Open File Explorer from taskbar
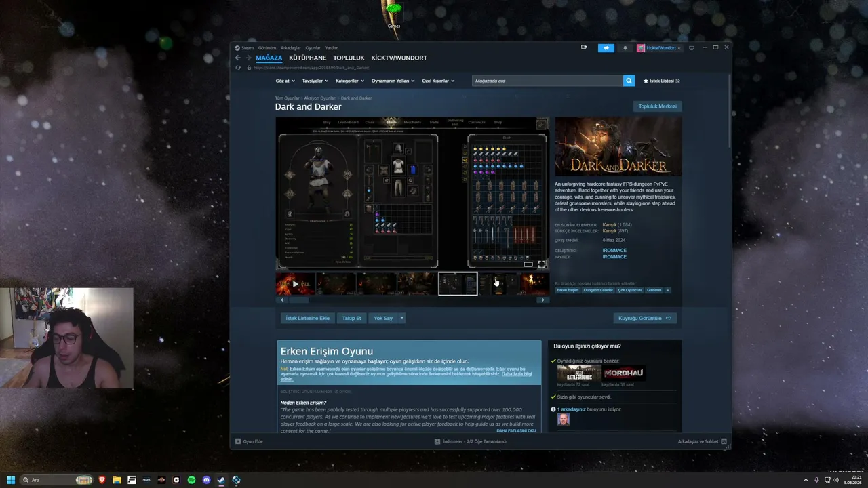This screenshot has height=488, width=868. [x=117, y=480]
